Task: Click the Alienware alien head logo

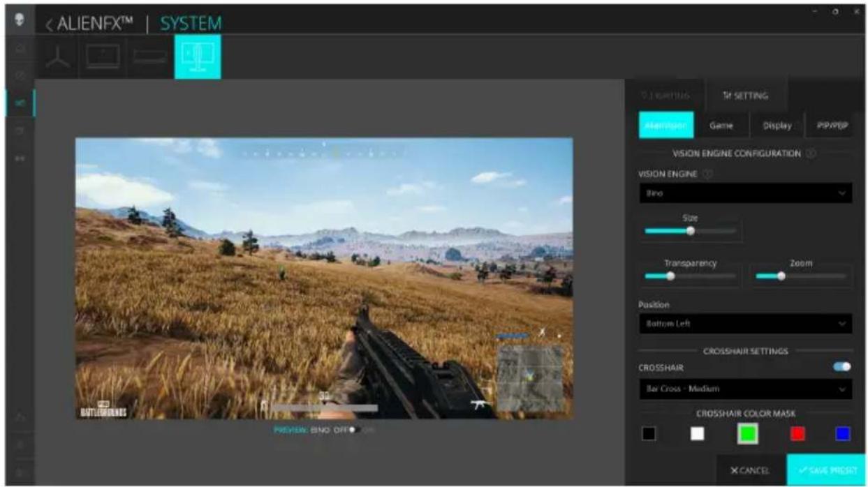Action: 19,20
